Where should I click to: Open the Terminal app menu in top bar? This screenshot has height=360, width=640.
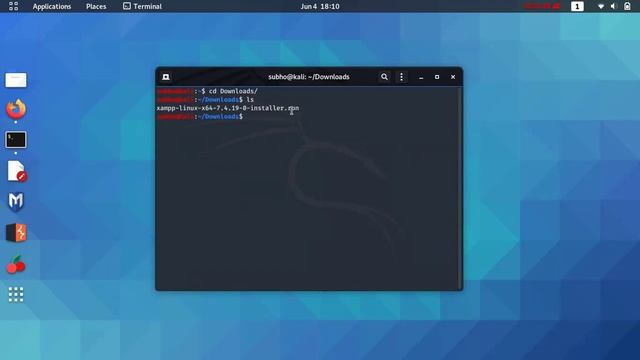coord(142,7)
